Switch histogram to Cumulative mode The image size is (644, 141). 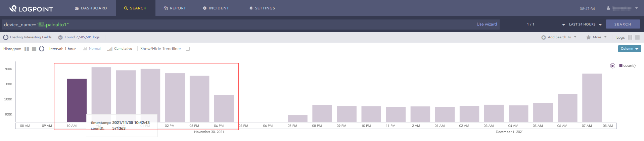click(120, 49)
